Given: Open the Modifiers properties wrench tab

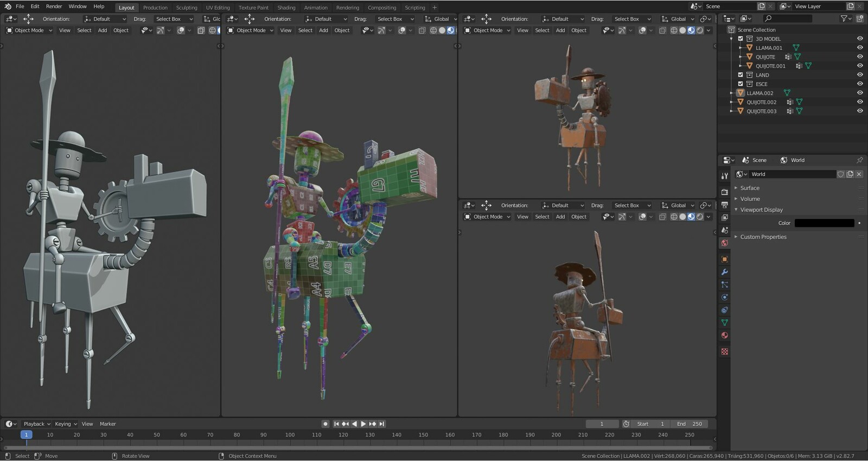Looking at the screenshot, I should point(724,272).
